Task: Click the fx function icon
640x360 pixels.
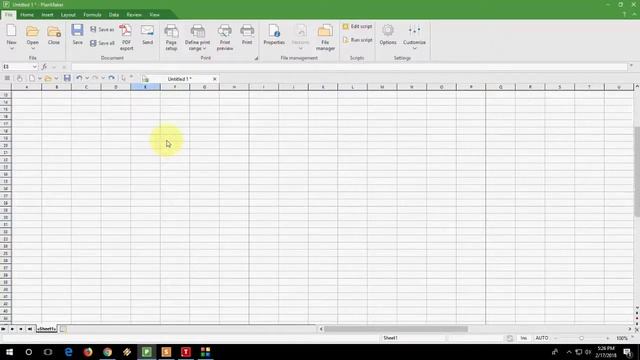Action: 44,67
